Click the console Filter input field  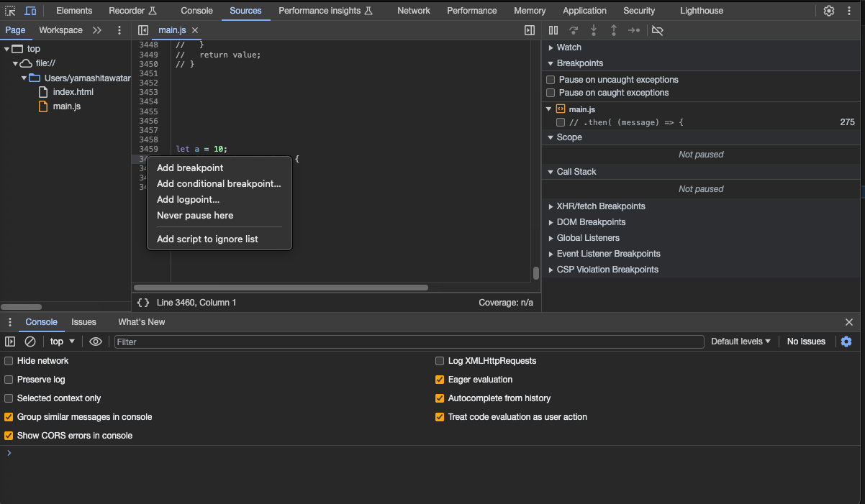[x=409, y=342]
